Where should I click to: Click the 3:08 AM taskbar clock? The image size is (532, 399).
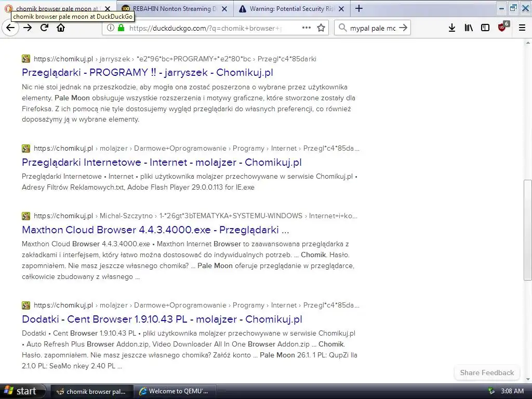(x=512, y=391)
